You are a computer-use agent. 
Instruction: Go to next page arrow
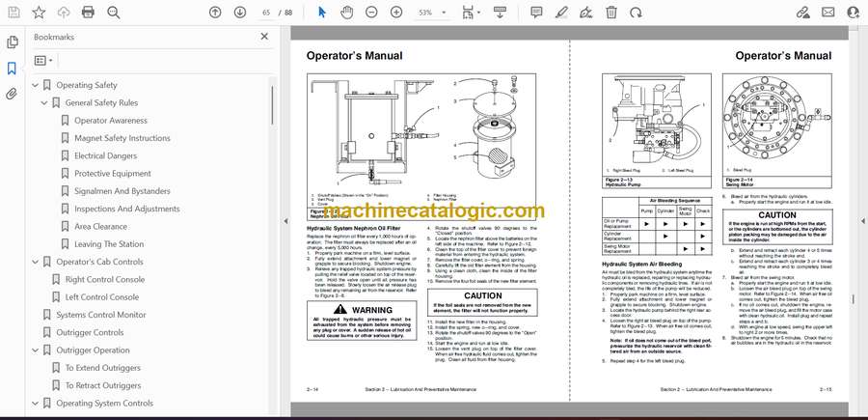[x=240, y=13]
